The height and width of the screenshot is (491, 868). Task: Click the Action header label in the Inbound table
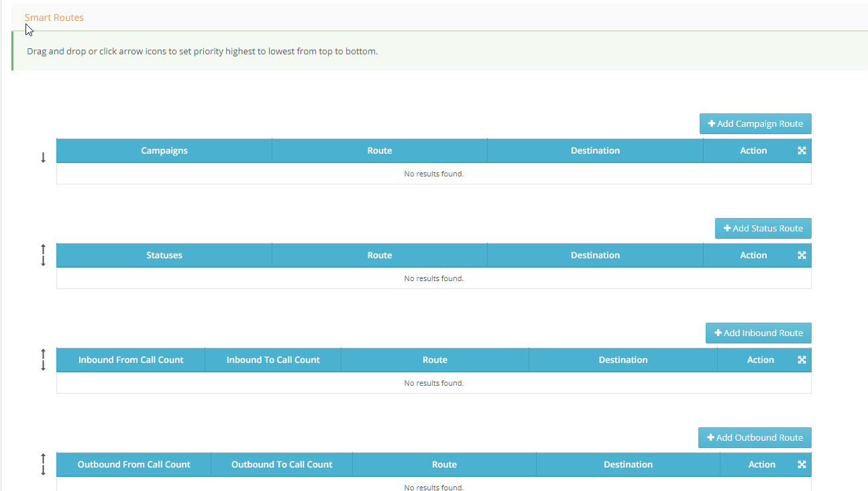761,360
